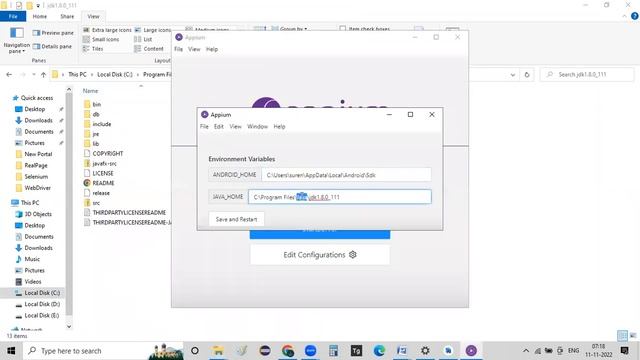Open Help menu in Appium dialog

pos(279,127)
